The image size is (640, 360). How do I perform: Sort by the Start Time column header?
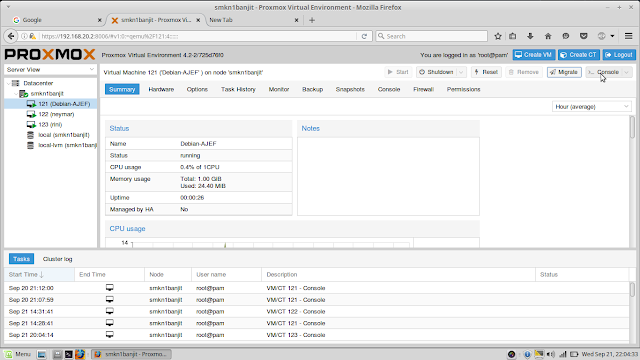point(39,275)
